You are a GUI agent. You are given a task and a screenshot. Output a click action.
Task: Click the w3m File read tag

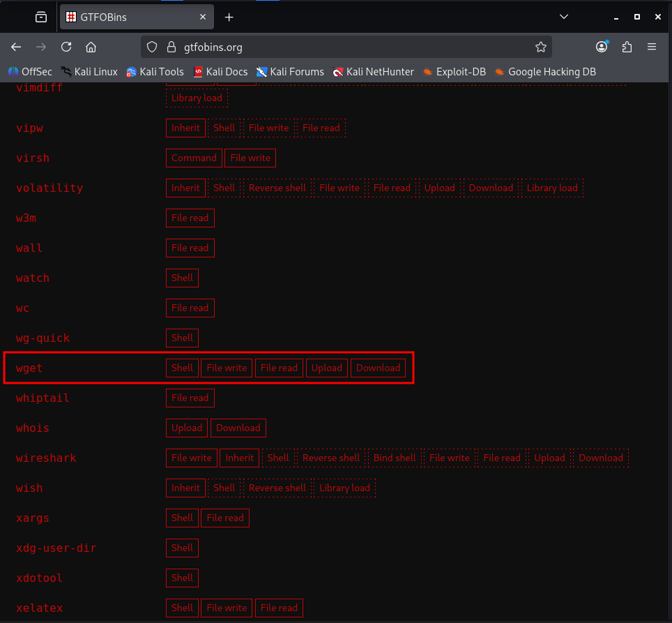click(190, 218)
